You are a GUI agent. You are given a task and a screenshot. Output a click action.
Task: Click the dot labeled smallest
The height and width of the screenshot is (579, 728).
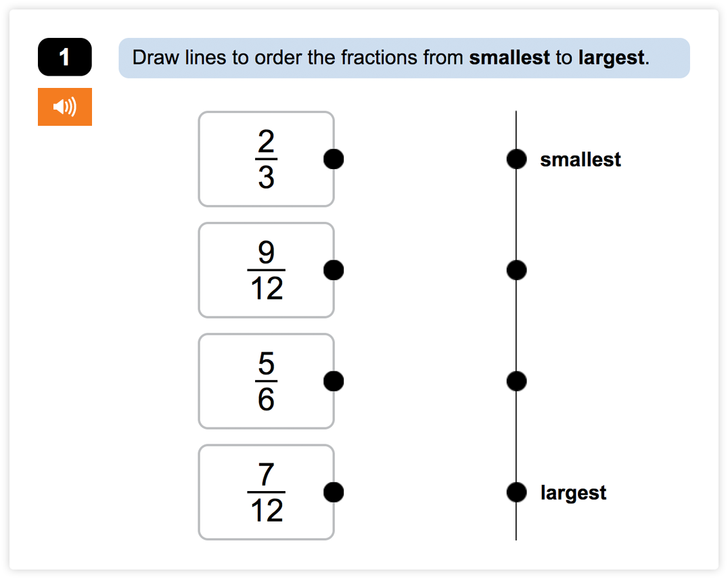[516, 158]
